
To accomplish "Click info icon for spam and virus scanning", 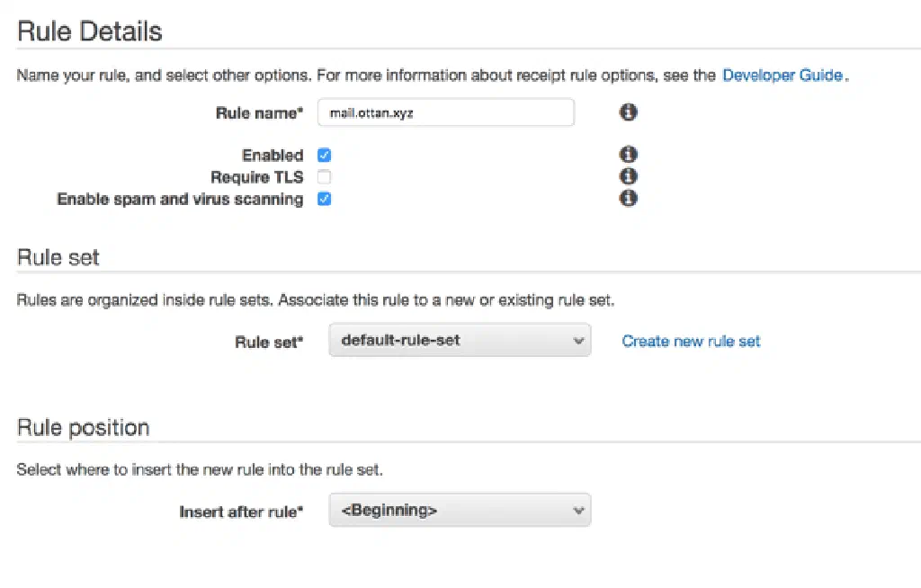I will [x=629, y=198].
